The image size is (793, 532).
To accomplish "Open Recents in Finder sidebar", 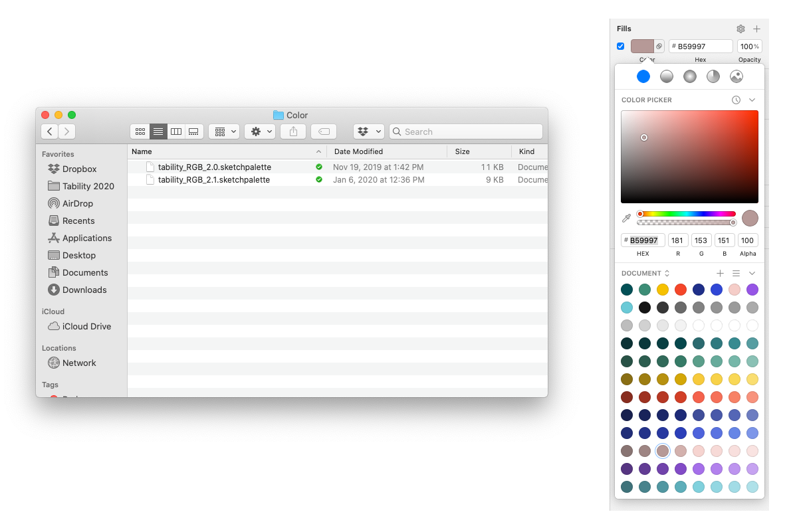I will [71, 221].
